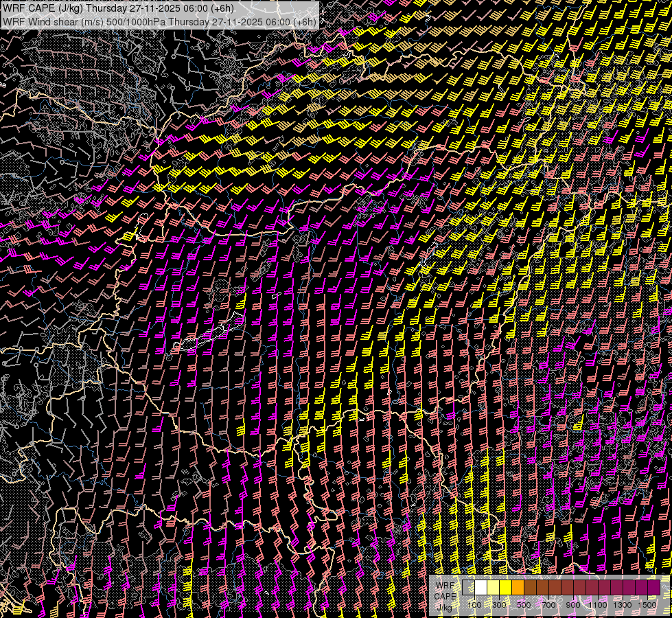Click the pale yellow CAPE legend swatch

coord(494,587)
